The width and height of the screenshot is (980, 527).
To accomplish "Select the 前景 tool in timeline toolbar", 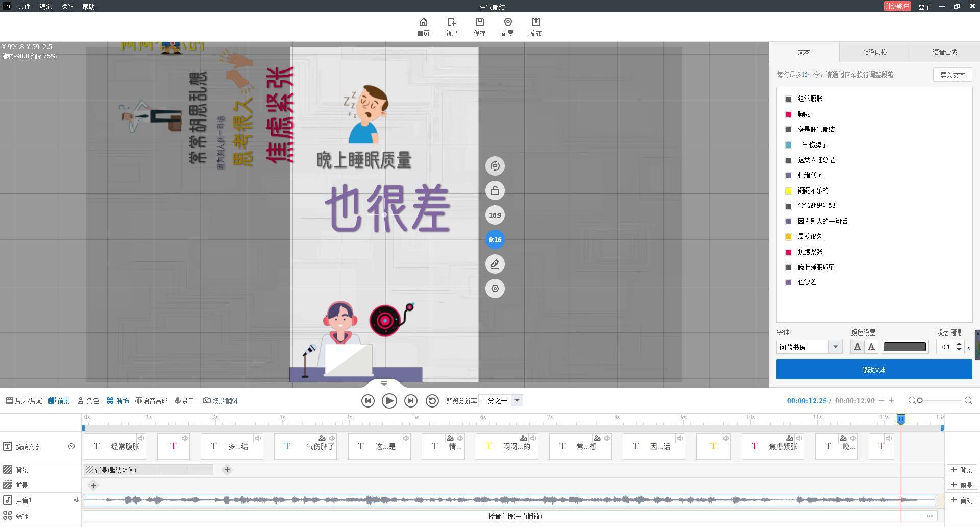I will click(x=59, y=401).
